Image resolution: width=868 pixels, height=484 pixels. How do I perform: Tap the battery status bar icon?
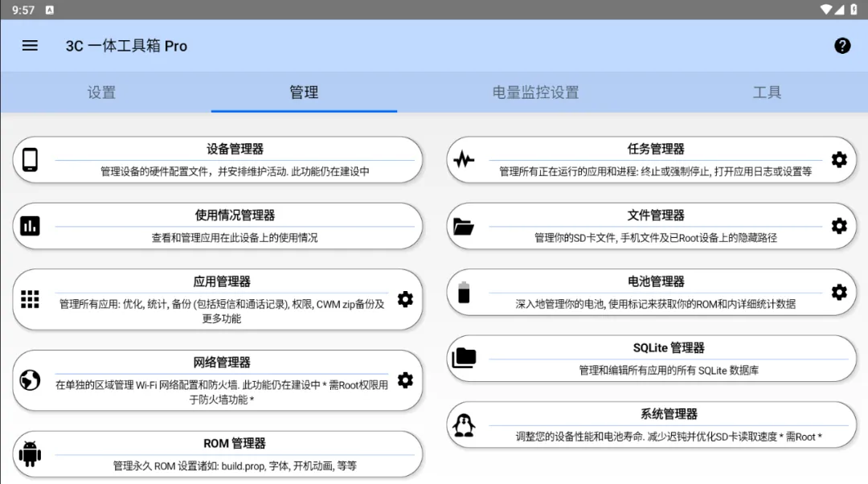coord(854,10)
